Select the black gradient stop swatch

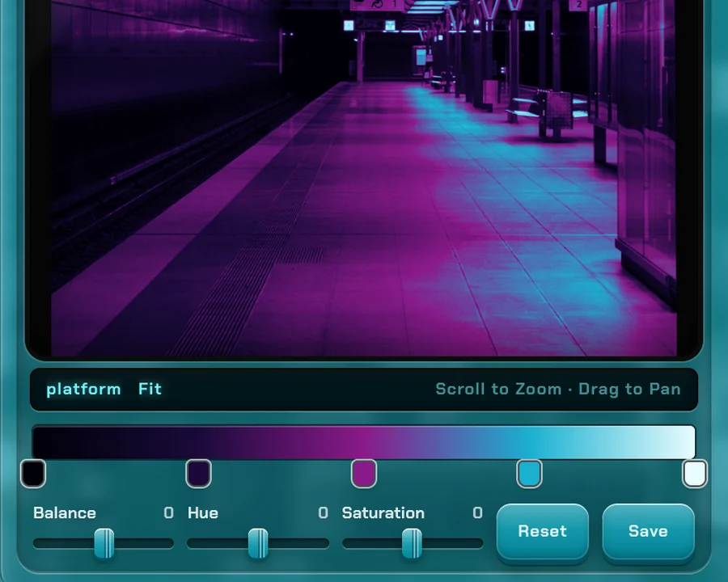coord(33,474)
